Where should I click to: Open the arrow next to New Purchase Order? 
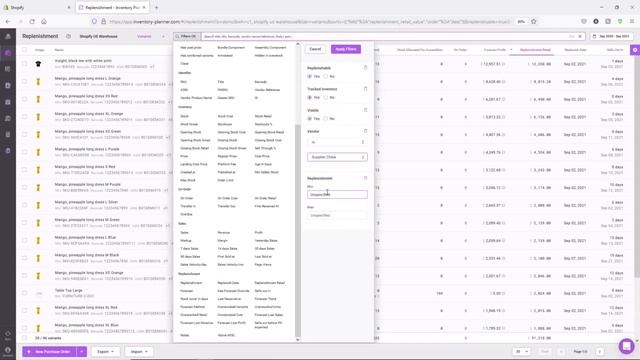(82, 351)
